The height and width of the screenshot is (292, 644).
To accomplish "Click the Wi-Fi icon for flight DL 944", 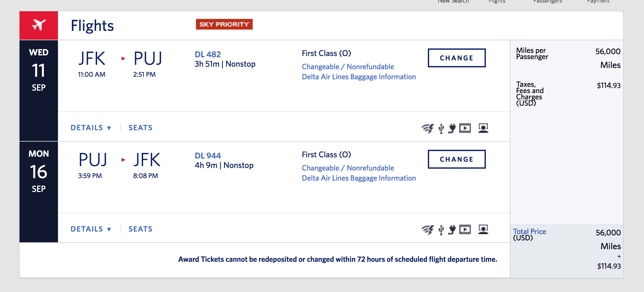I will pos(428,230).
